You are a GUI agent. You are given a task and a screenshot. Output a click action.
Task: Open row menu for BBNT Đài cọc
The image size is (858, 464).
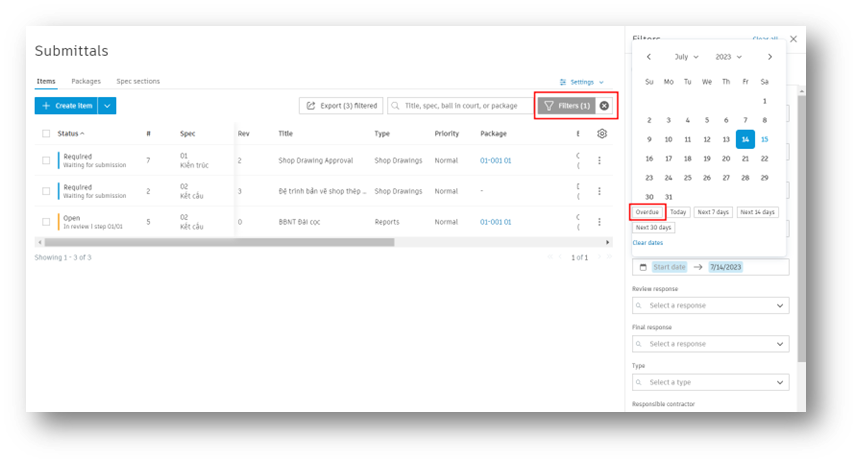click(599, 222)
